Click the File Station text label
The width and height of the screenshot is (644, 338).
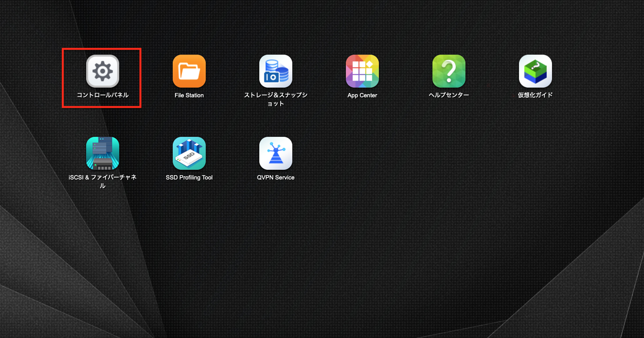(x=189, y=95)
